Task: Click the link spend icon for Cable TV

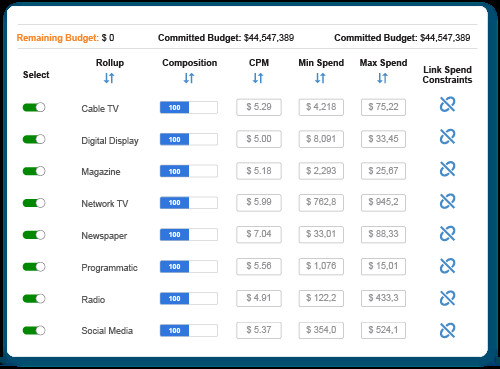Action: click(447, 105)
